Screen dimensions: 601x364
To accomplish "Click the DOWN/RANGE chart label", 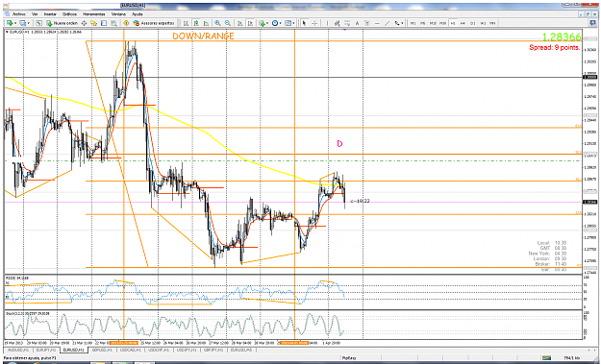I will coord(203,36).
